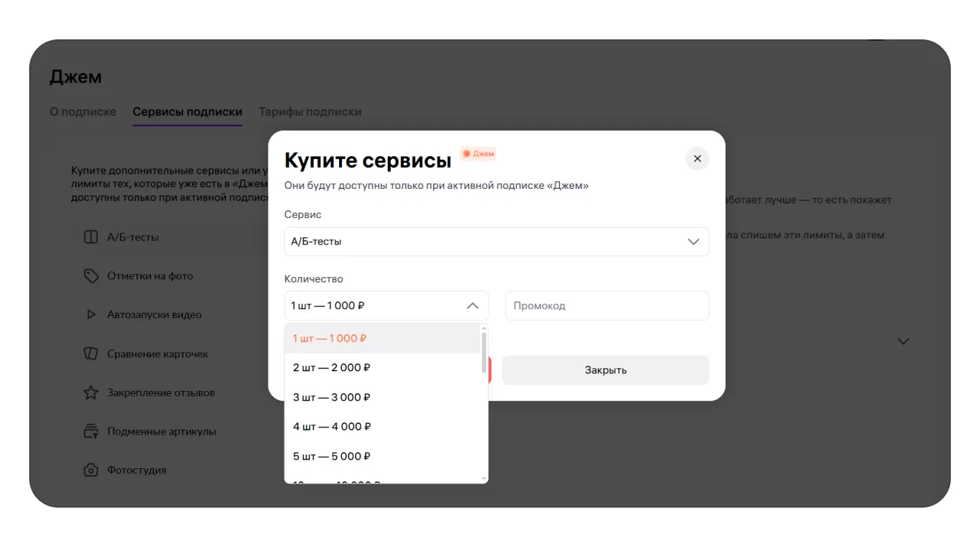Click the Сравнение карточек icon
This screenshot has width=980, height=547.
click(90, 354)
